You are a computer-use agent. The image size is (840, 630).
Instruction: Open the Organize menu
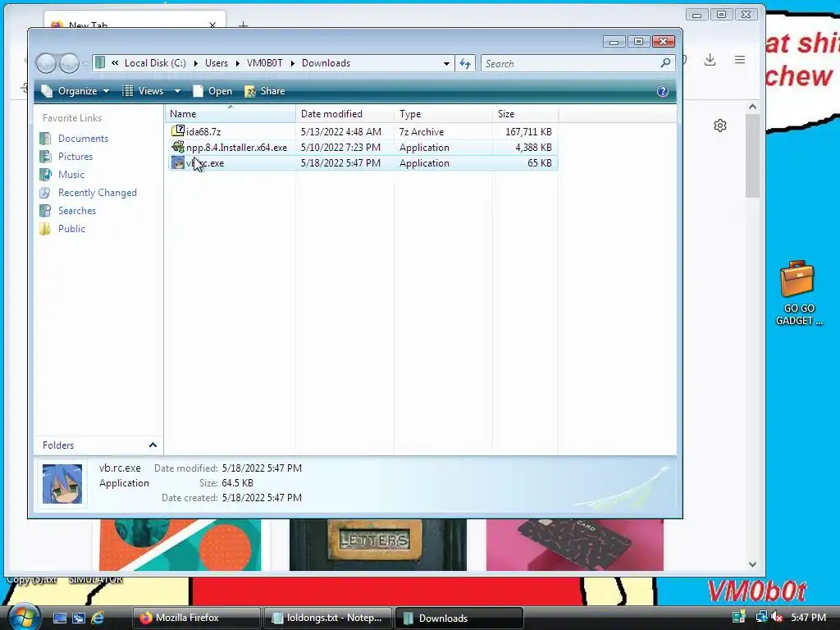coord(75,91)
